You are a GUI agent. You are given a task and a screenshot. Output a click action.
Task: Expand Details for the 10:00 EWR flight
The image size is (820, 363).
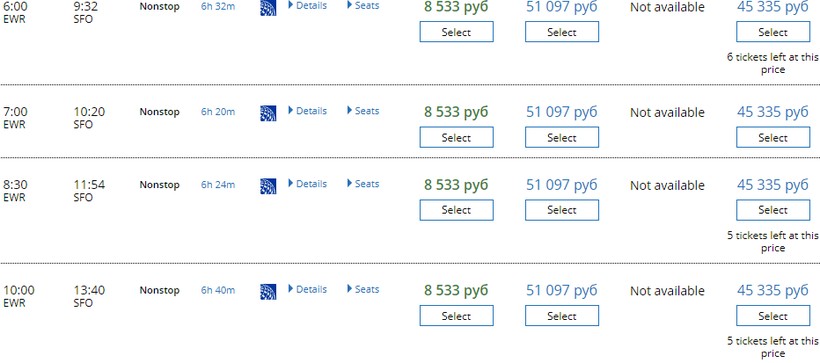point(308,289)
